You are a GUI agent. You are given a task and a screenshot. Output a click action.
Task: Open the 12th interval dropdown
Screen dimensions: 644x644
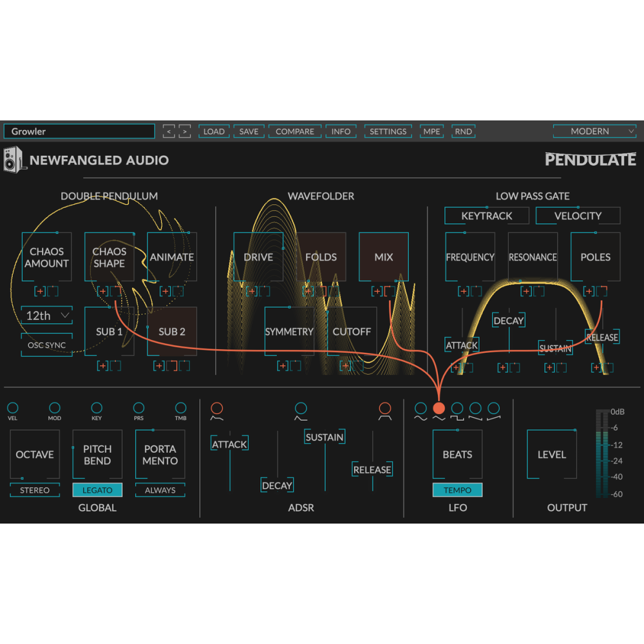(47, 316)
